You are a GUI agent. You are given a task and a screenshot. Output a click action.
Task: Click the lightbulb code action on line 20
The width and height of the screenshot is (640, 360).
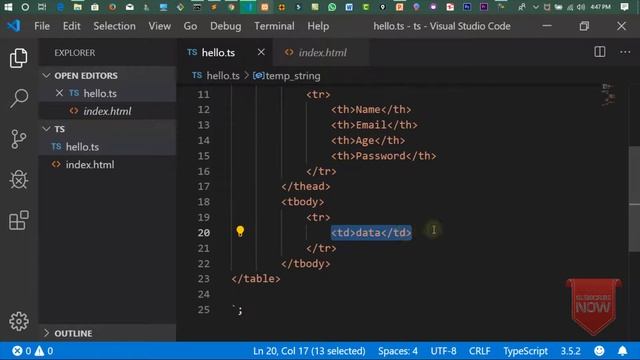click(240, 231)
